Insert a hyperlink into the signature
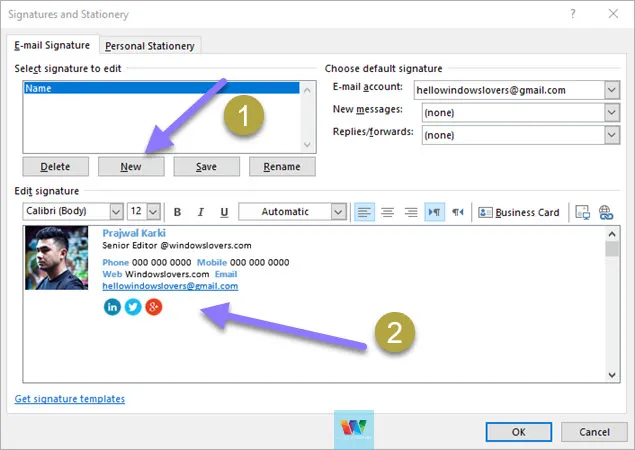 605,212
